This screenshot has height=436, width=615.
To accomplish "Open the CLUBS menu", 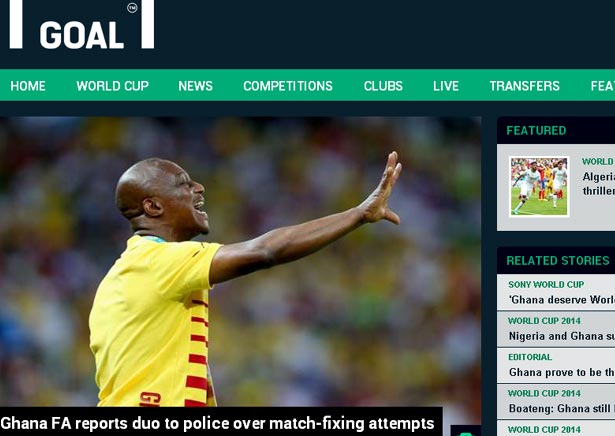I will point(383,86).
